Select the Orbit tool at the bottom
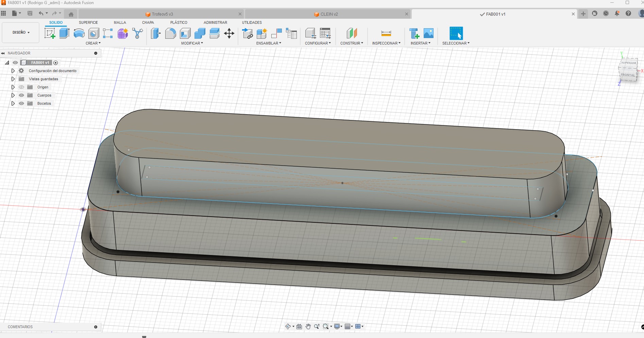 pos(288,326)
